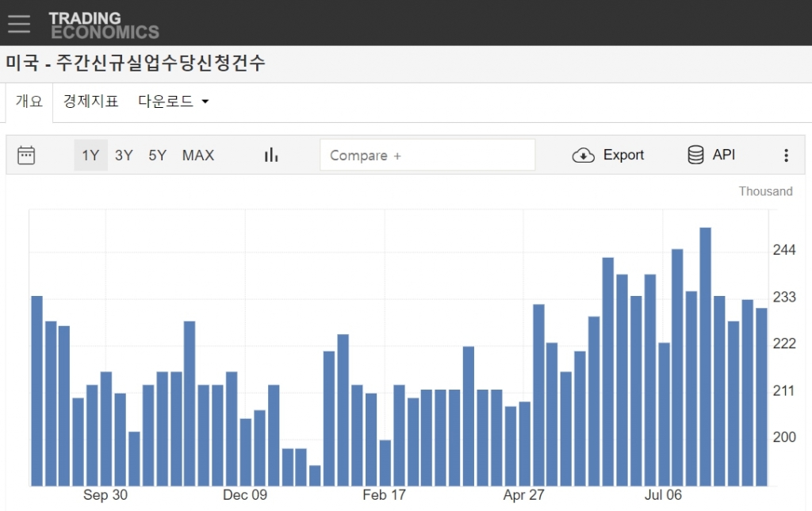Click the API database icon
Screen dimensions: 812x511
pos(695,156)
